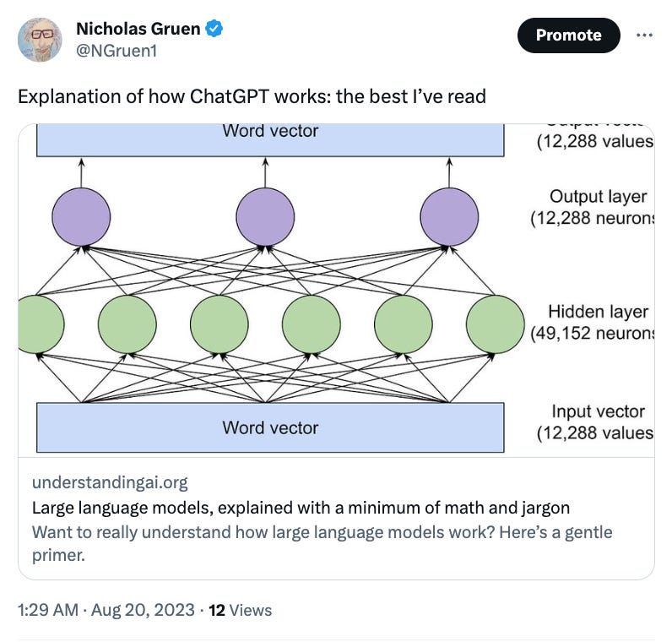Image resolution: width=672 pixels, height=642 pixels.
Task: Click the blue verified checkmark badge
Action: 214,29
